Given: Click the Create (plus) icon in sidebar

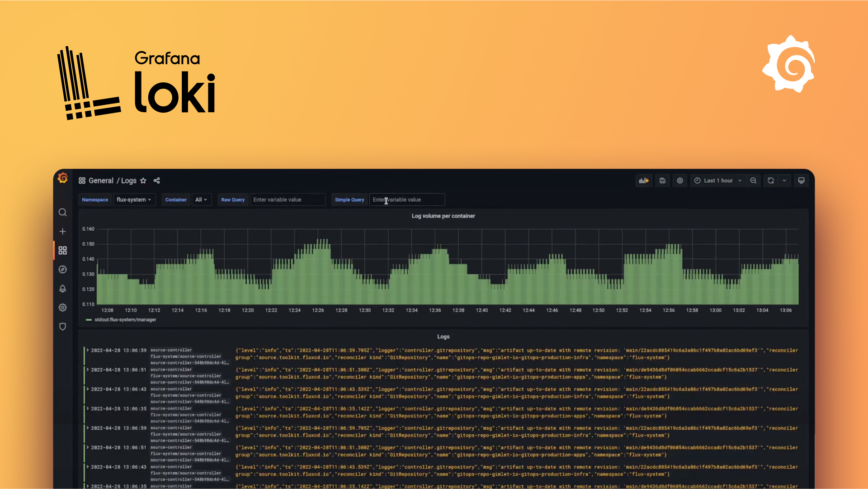Looking at the screenshot, I should coord(62,231).
